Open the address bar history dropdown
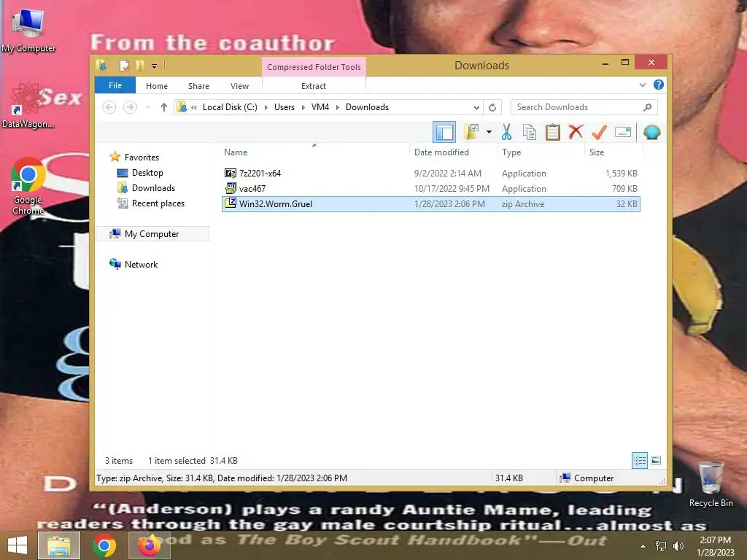Screen dimensions: 747x560 (x=476, y=108)
